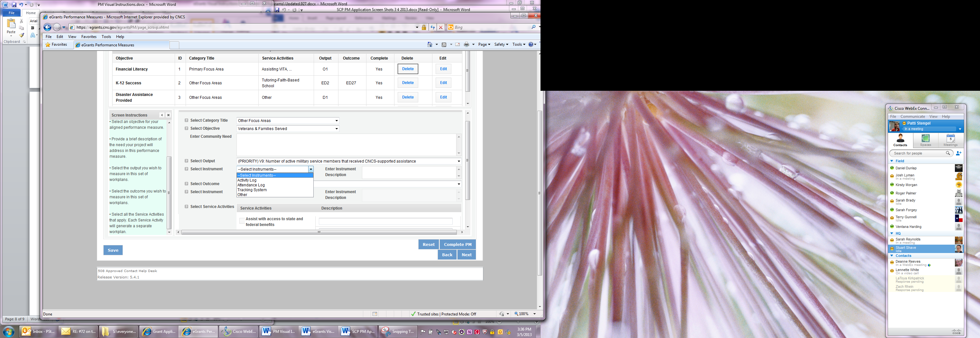The width and height of the screenshot is (980, 338).
Task: Click the Cut scissors icon in Word
Action: tap(22, 21)
